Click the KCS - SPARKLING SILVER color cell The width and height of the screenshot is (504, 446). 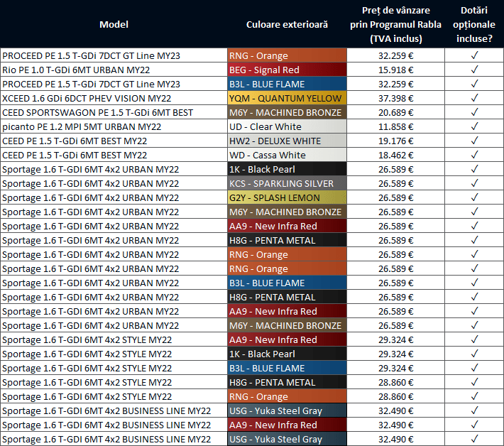pyautogui.click(x=287, y=183)
